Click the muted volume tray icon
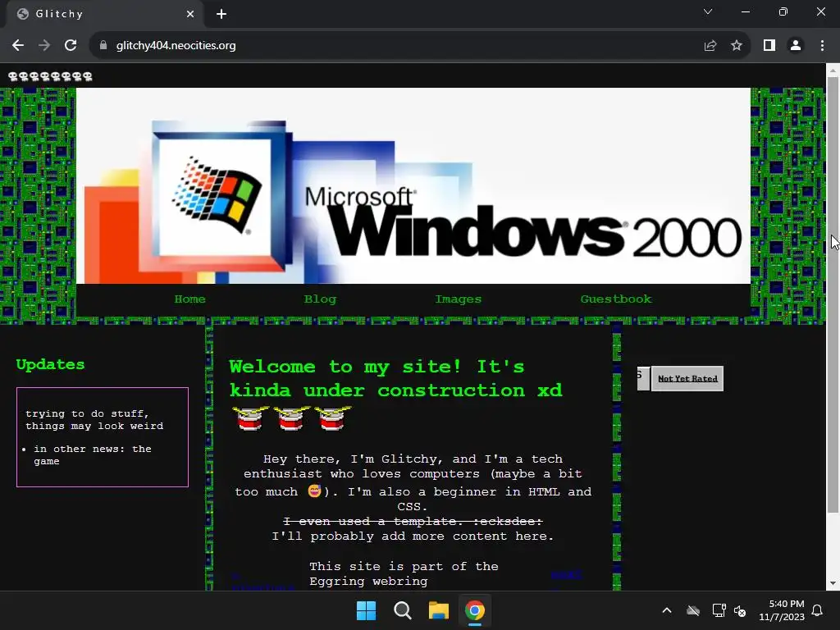The width and height of the screenshot is (840, 630). 741,610
